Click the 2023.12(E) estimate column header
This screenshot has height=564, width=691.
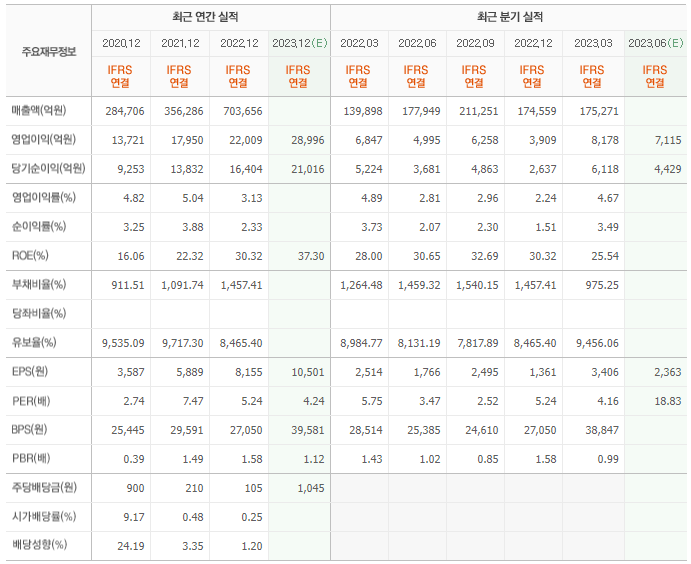click(300, 43)
